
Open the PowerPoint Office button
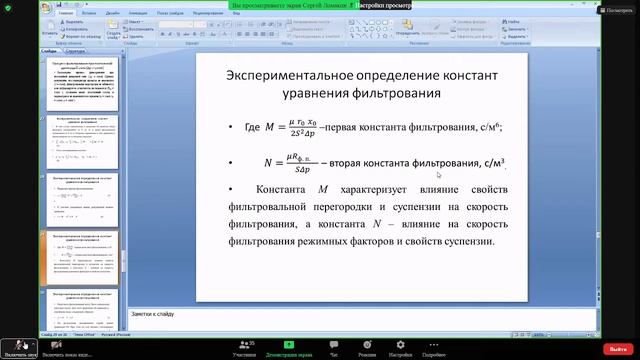(46, 7)
